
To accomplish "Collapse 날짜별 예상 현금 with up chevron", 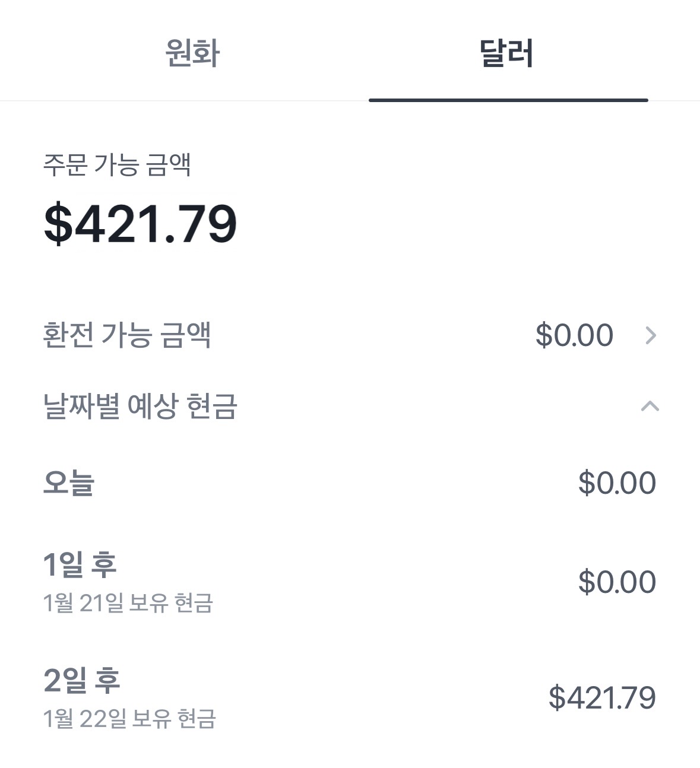I will tap(650, 407).
